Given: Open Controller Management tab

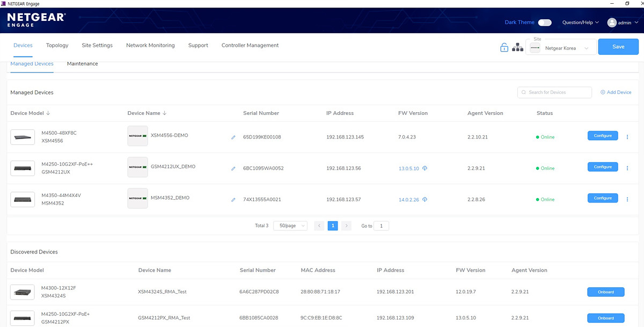Looking at the screenshot, I should [x=250, y=46].
